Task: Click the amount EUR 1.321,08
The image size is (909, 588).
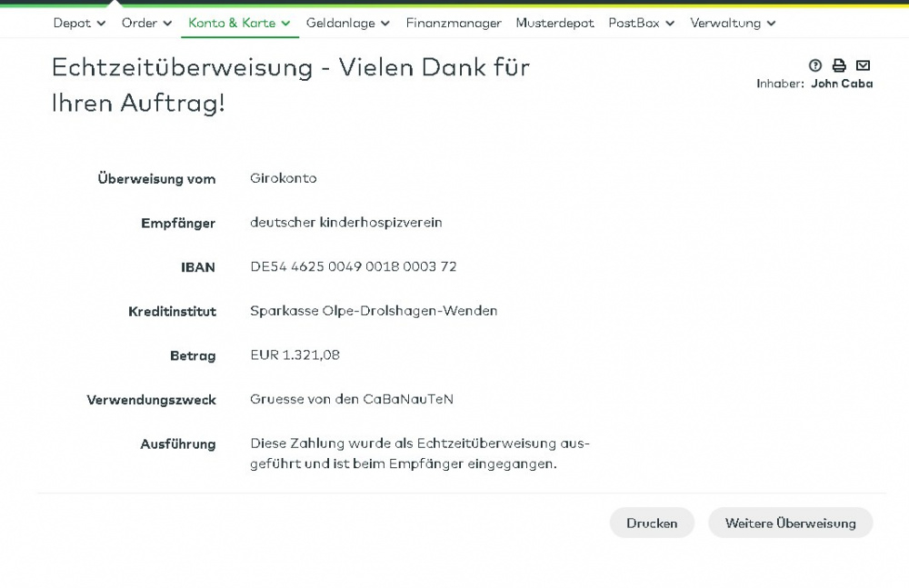Action: 295,355
